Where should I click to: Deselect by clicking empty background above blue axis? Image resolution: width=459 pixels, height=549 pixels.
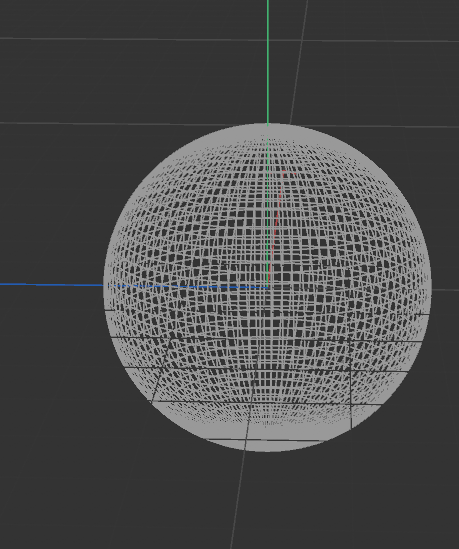[x=53, y=210]
